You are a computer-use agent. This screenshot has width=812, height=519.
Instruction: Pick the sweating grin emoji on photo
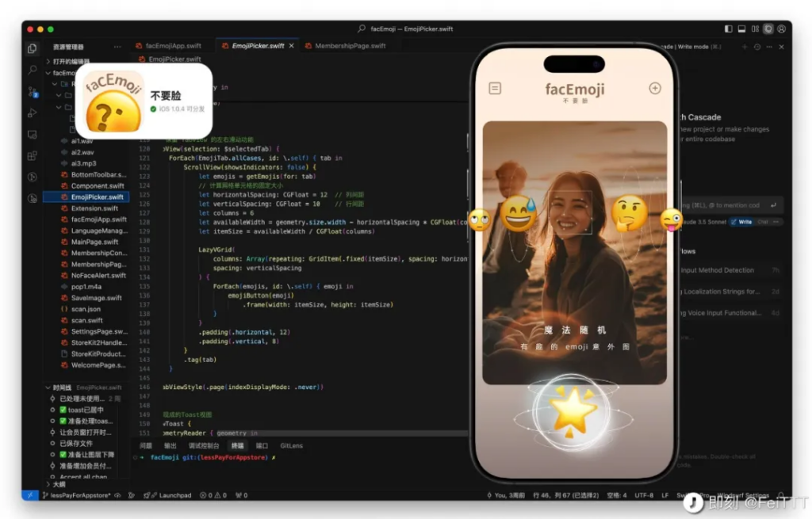click(519, 213)
